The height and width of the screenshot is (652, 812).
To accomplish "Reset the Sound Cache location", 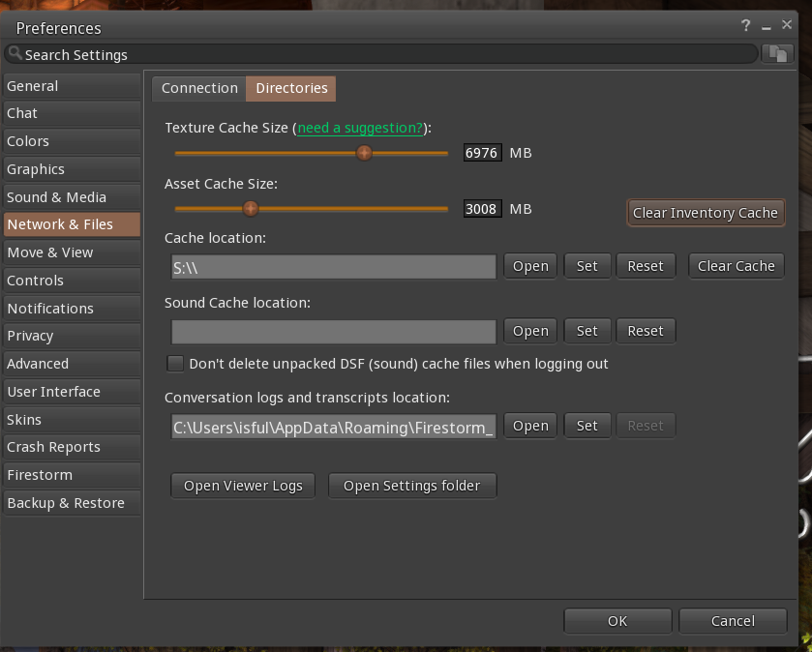I will (646, 331).
